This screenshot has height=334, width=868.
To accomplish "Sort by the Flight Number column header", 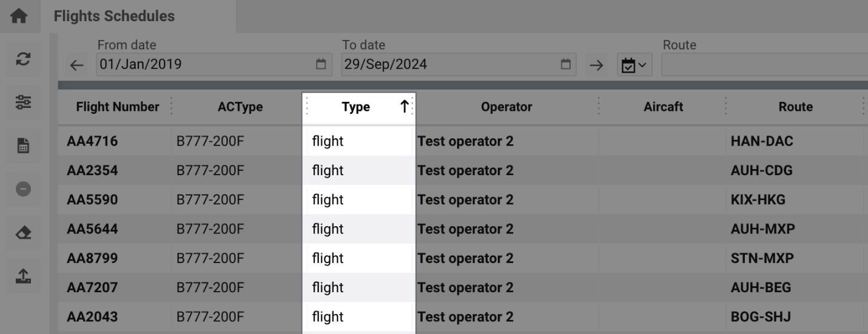I will point(117,107).
